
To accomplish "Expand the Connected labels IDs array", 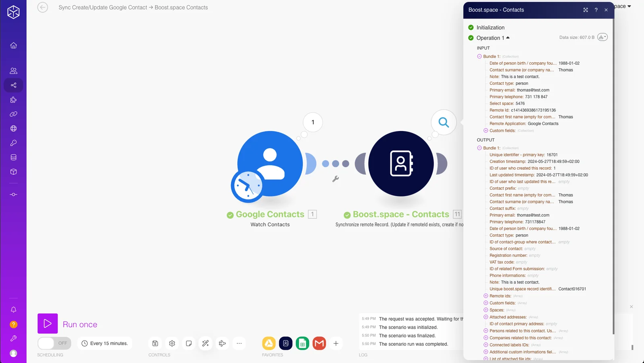I will tap(486, 345).
